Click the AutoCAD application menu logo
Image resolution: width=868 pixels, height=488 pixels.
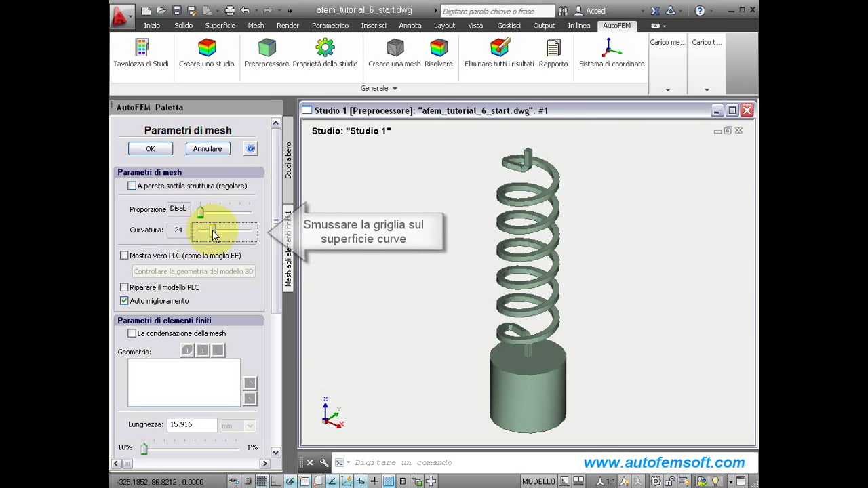tap(121, 16)
